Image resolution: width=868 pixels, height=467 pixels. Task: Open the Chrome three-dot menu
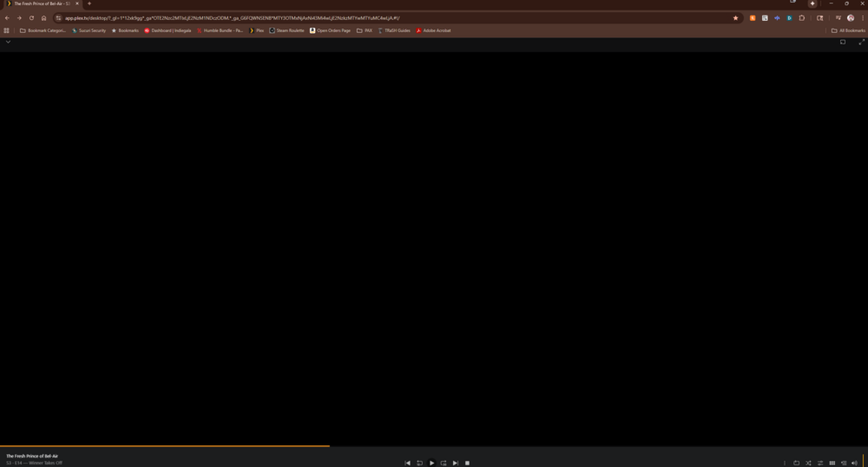pos(863,18)
